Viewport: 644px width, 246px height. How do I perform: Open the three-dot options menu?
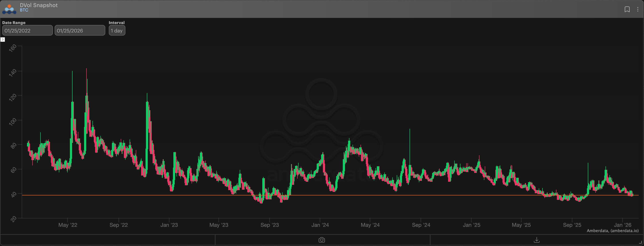click(x=638, y=9)
